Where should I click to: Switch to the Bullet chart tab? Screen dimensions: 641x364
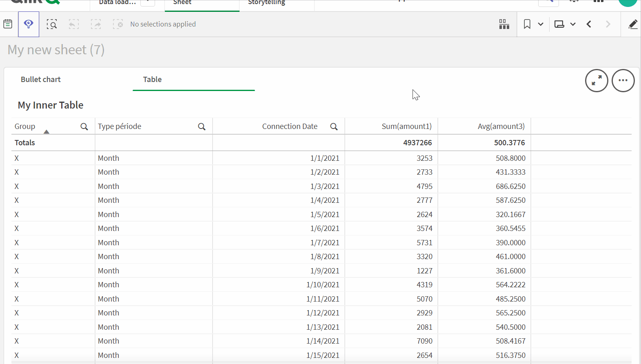pyautogui.click(x=41, y=80)
